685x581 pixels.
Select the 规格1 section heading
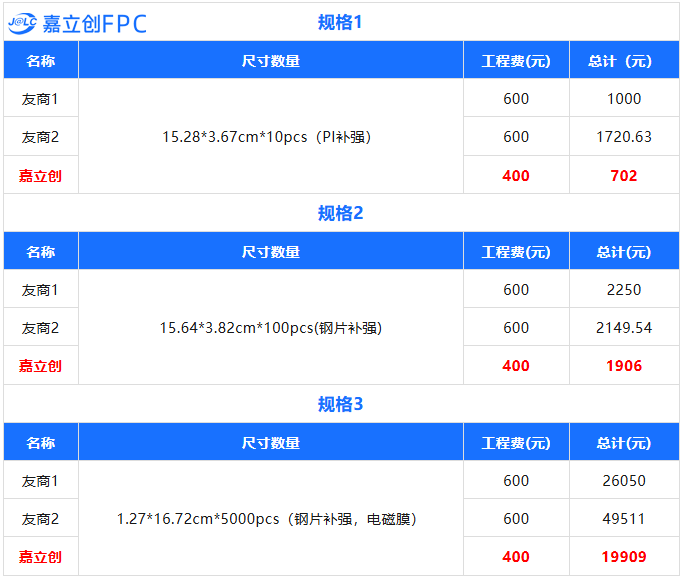(340, 22)
